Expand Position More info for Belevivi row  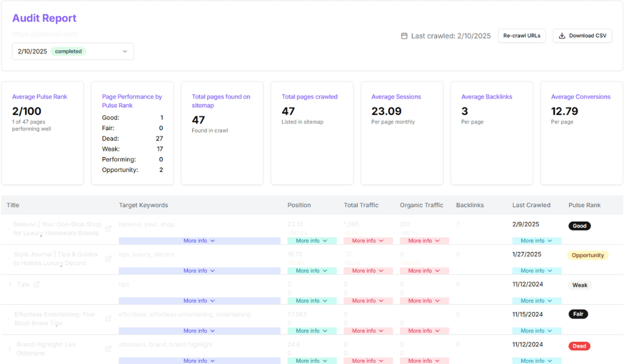(x=312, y=241)
